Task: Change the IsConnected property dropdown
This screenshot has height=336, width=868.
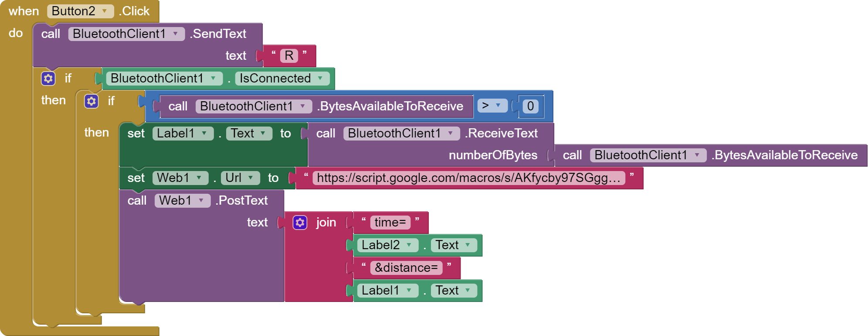Action: click(x=281, y=79)
